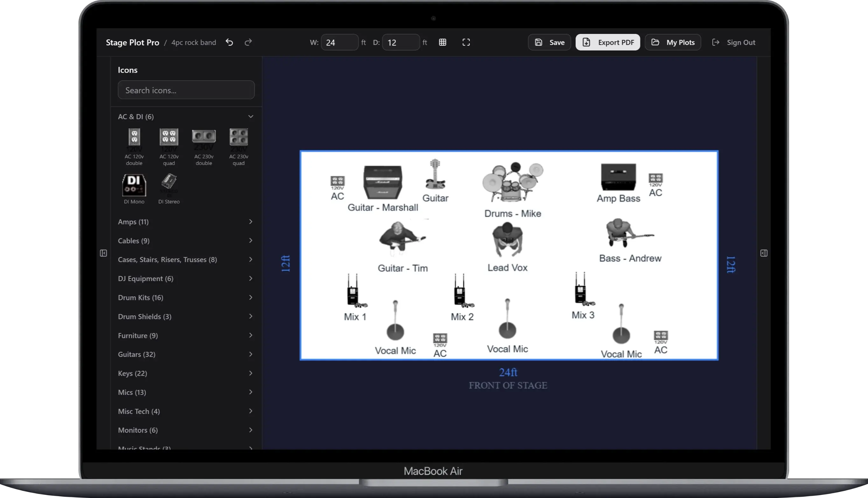Set the stage width input to a new value
This screenshot has width=868, height=498.
[340, 42]
